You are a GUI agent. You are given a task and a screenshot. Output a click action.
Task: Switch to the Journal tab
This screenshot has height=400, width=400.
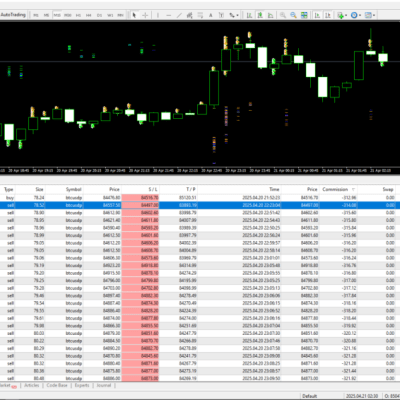(104, 385)
